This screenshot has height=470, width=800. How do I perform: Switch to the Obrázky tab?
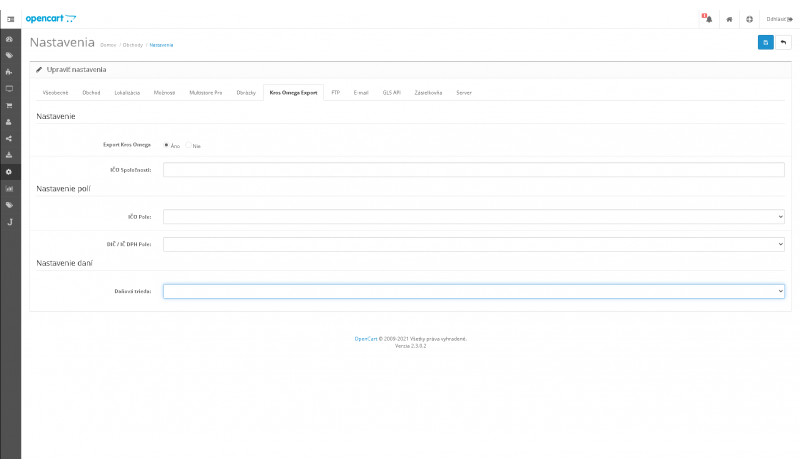pyautogui.click(x=246, y=93)
